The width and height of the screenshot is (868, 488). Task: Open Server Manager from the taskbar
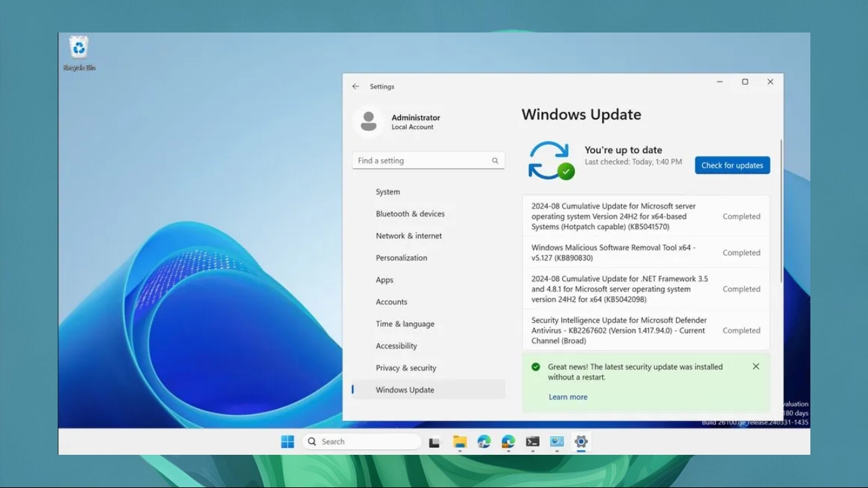click(x=557, y=442)
